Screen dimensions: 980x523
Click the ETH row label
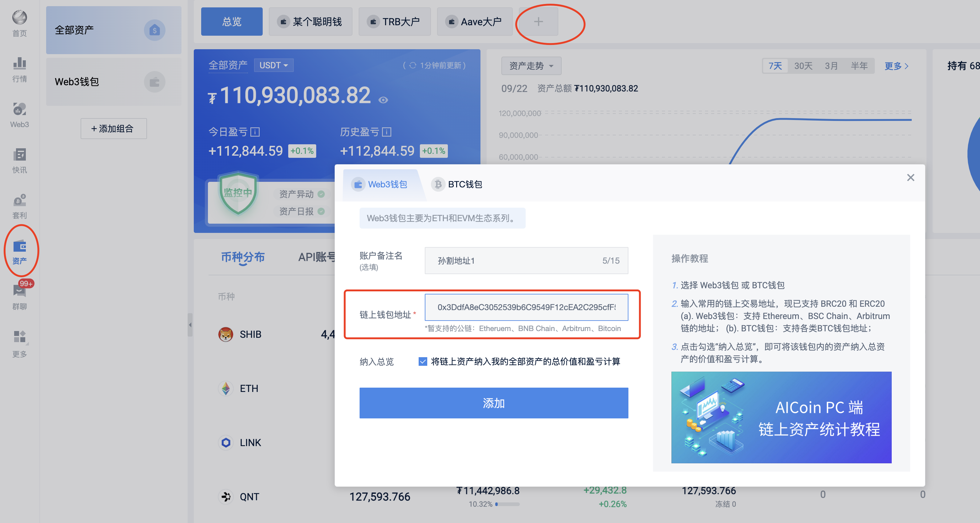point(249,388)
